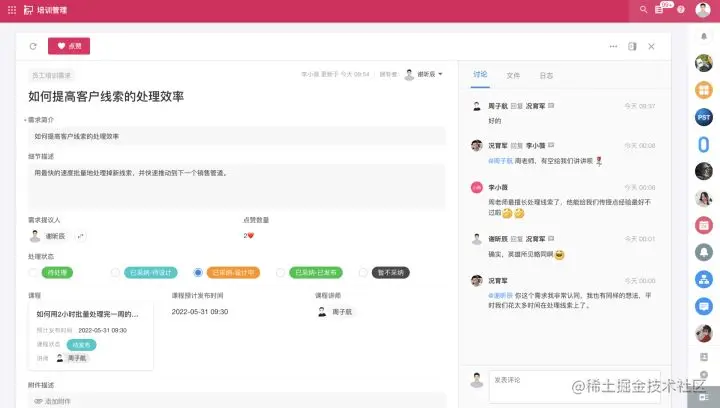Toggle the side panel layout icon
Screen dimensions: 720x408
click(x=632, y=46)
